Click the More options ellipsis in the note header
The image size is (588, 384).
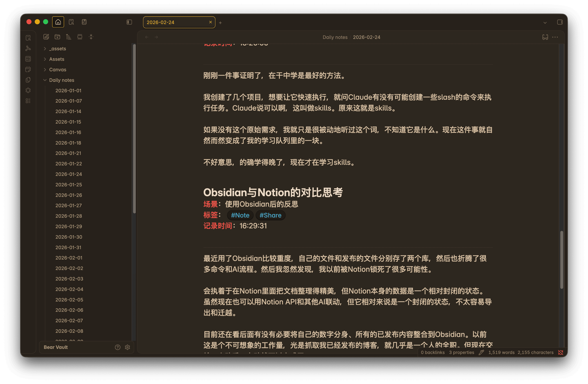pyautogui.click(x=555, y=37)
